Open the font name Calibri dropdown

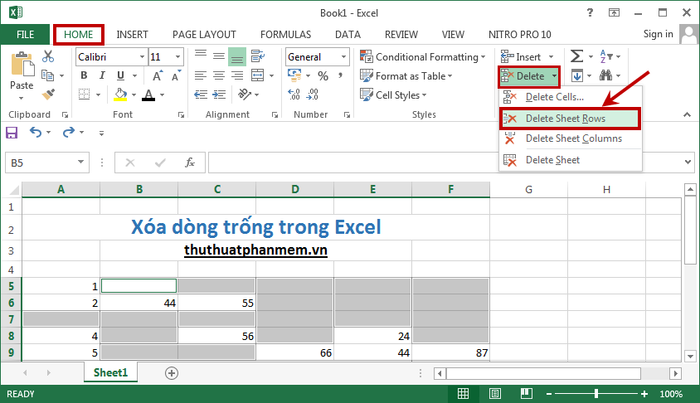tap(142, 57)
